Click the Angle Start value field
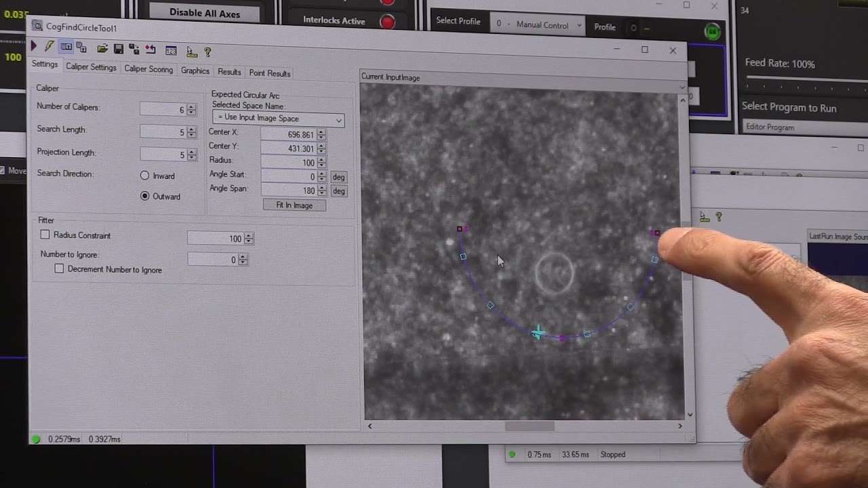Screen dimensions: 868x488 coord(288,177)
